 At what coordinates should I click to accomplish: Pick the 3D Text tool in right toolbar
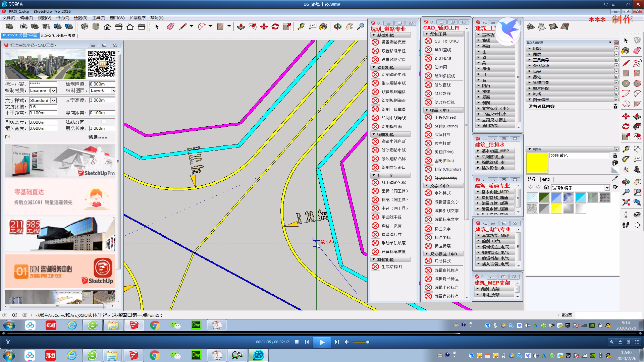point(637,170)
